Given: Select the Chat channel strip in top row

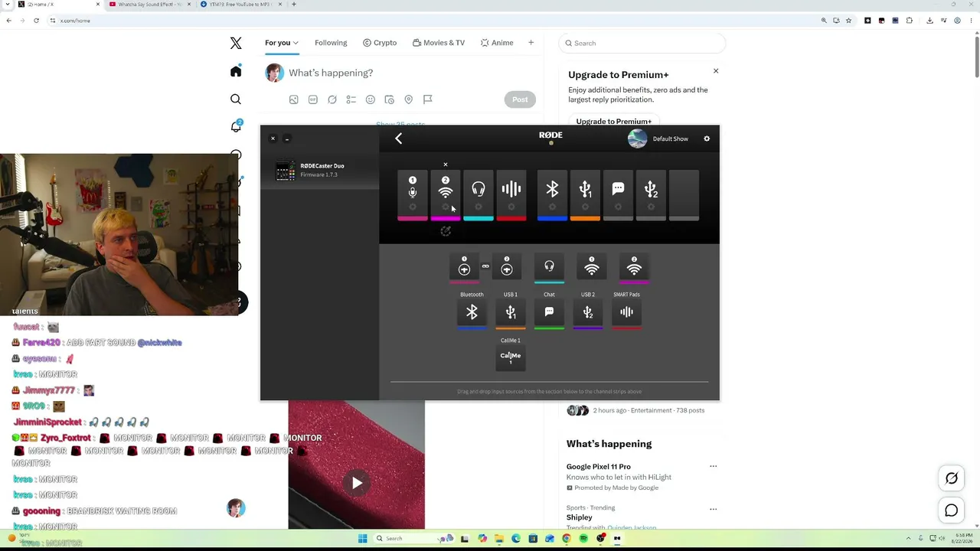Looking at the screenshot, I should click(618, 195).
